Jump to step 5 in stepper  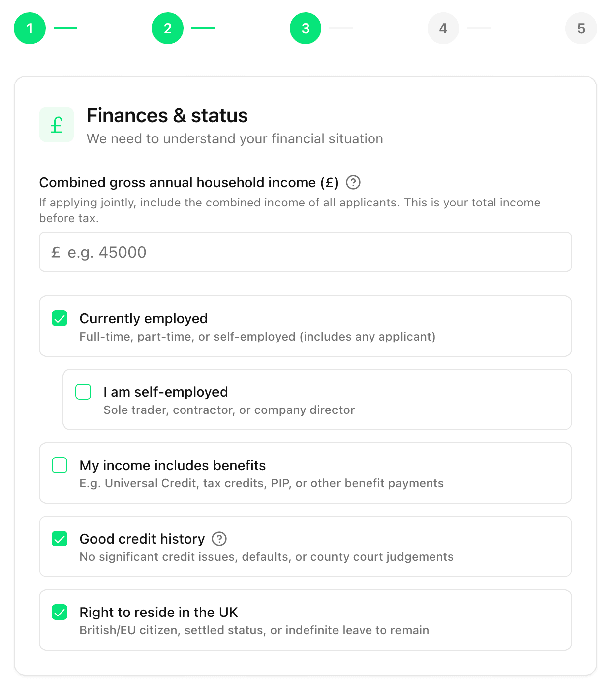[x=581, y=28]
